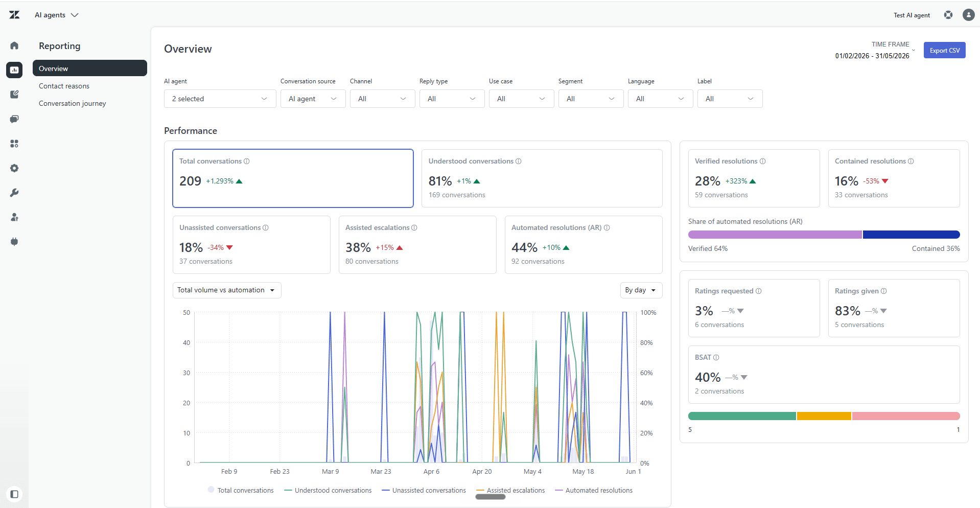The height and width of the screenshot is (508, 980).
Task: Click the Verified resolutions card
Action: pos(754,178)
